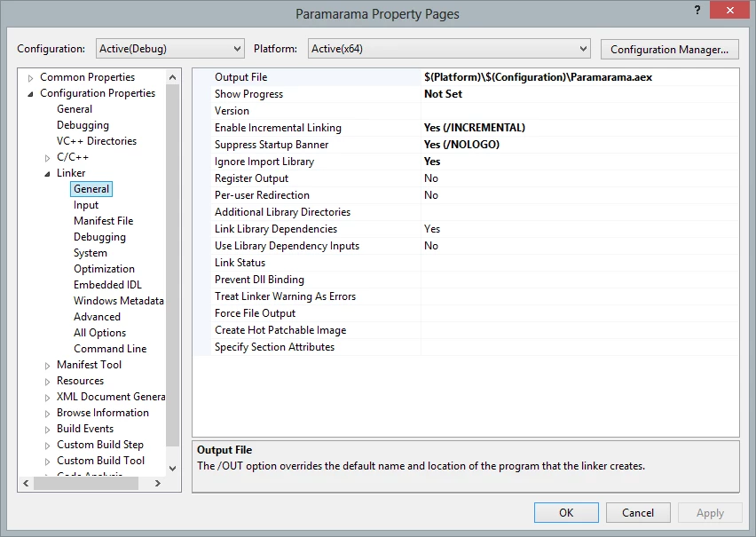
Task: Select the Ignore Import Library property
Action: point(466,162)
